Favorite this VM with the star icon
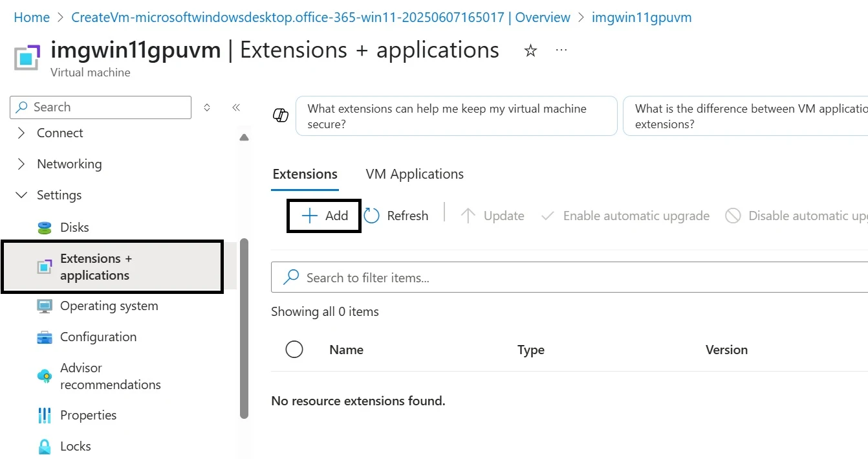This screenshot has width=868, height=459. pos(530,50)
